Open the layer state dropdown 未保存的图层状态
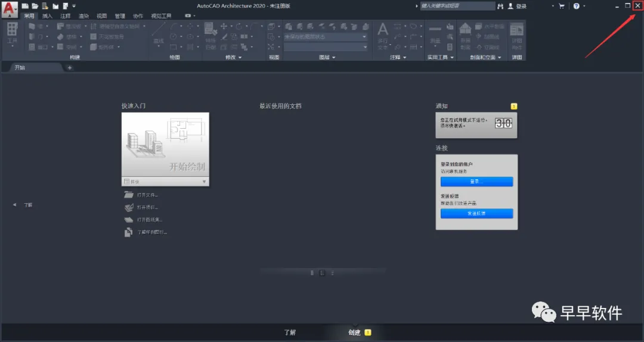 coord(326,36)
